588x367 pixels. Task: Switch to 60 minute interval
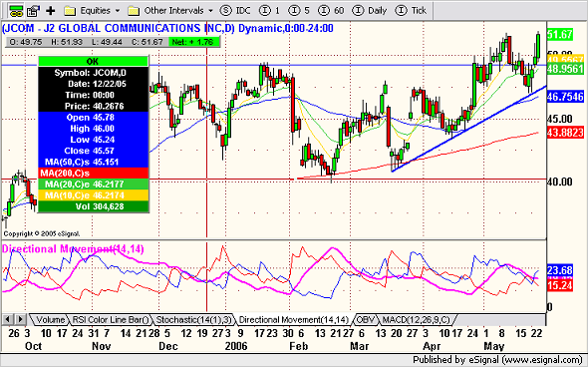[331, 11]
